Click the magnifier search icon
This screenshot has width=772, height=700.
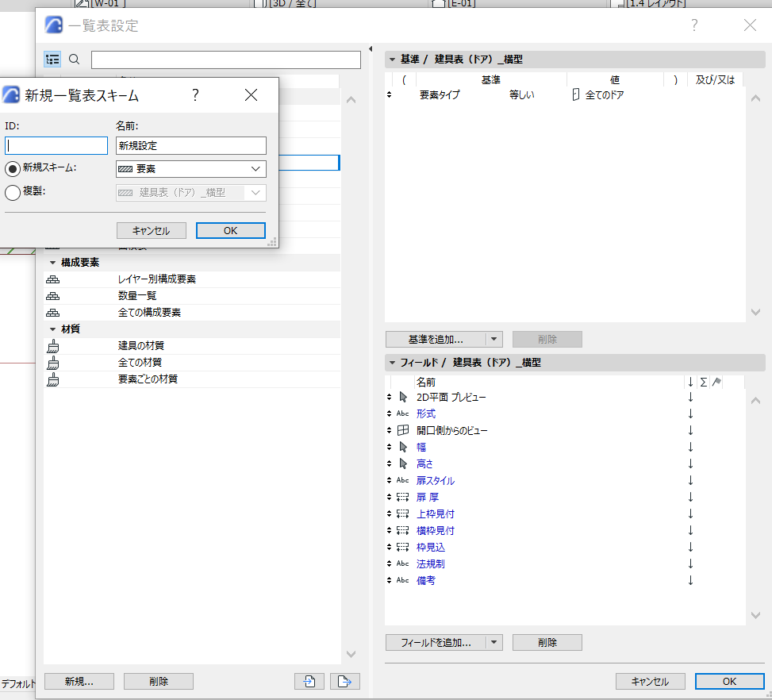(x=75, y=60)
